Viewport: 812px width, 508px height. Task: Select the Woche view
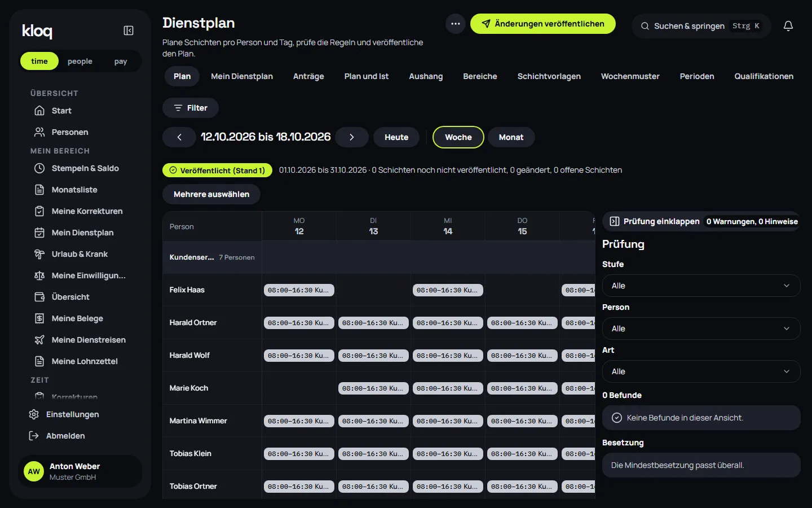458,137
